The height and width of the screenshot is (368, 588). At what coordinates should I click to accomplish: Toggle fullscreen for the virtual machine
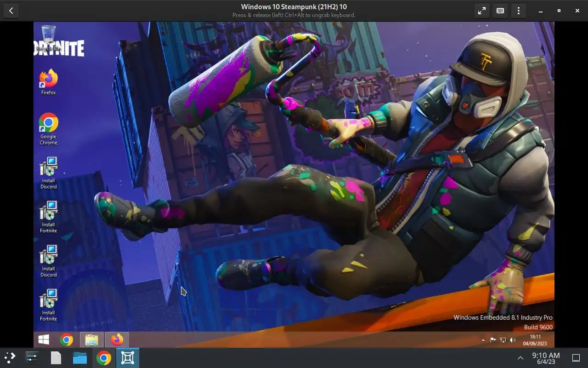[x=482, y=11]
